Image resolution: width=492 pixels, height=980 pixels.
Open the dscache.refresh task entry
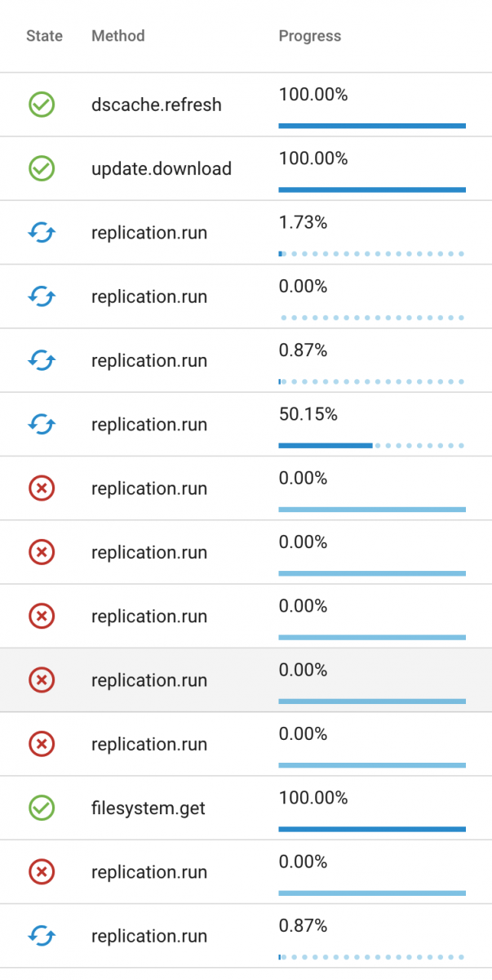pyautogui.click(x=246, y=105)
